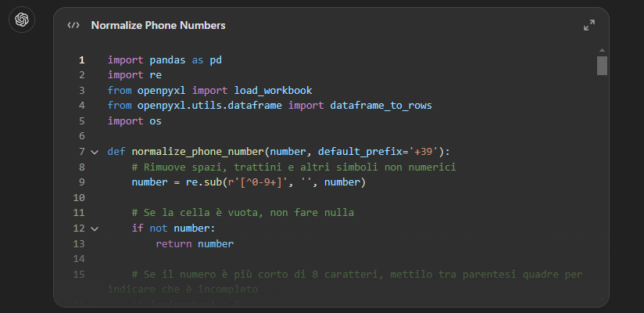Click the 'load_workbook' import name
644x313 pixels.
pos(273,91)
